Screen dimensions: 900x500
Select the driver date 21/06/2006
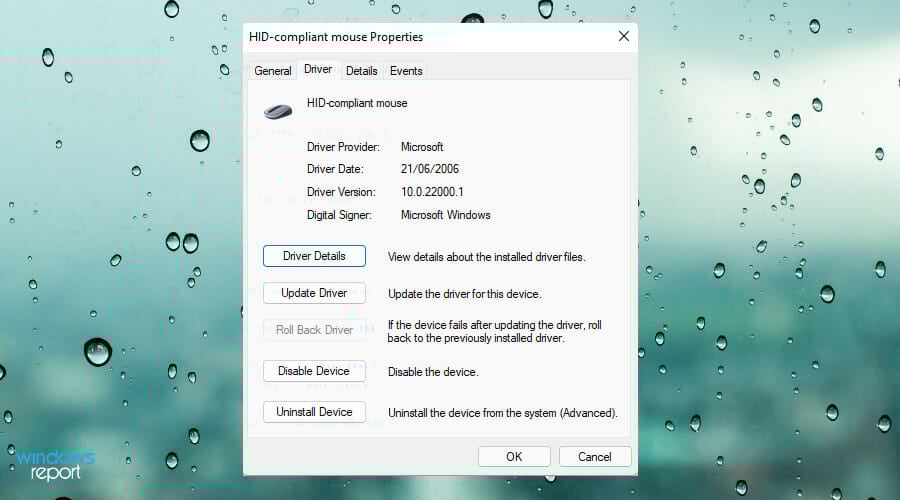tap(430, 169)
